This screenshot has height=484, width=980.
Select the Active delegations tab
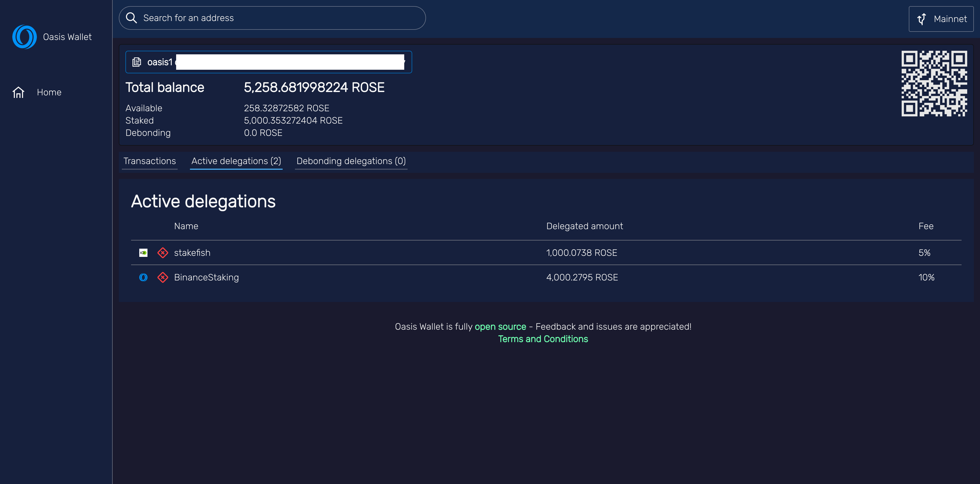pyautogui.click(x=236, y=161)
